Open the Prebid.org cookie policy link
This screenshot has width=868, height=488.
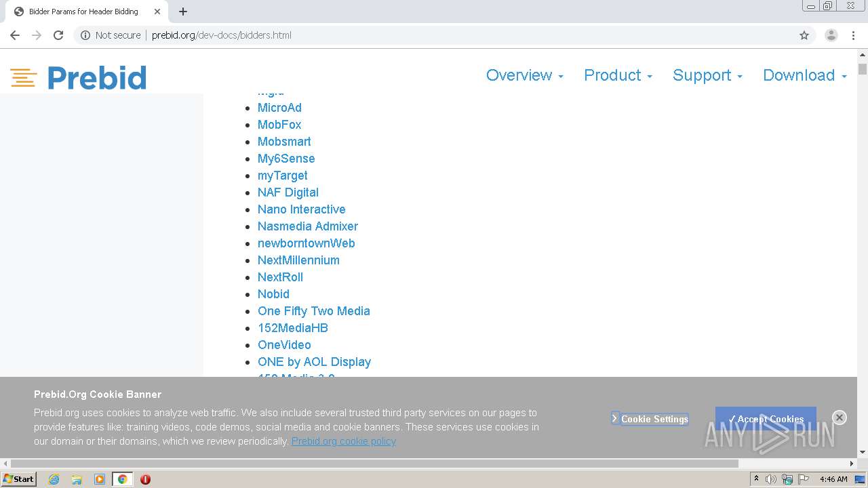pos(344,441)
